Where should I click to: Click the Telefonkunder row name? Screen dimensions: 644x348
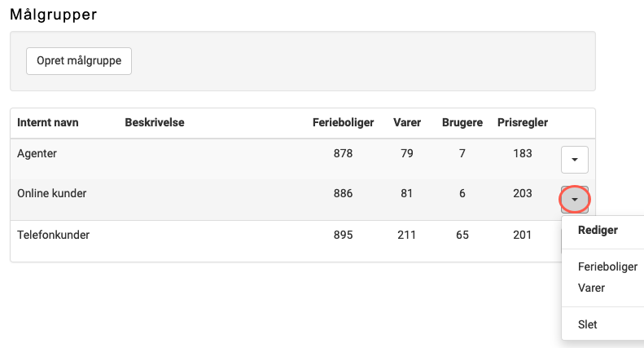[x=54, y=235]
